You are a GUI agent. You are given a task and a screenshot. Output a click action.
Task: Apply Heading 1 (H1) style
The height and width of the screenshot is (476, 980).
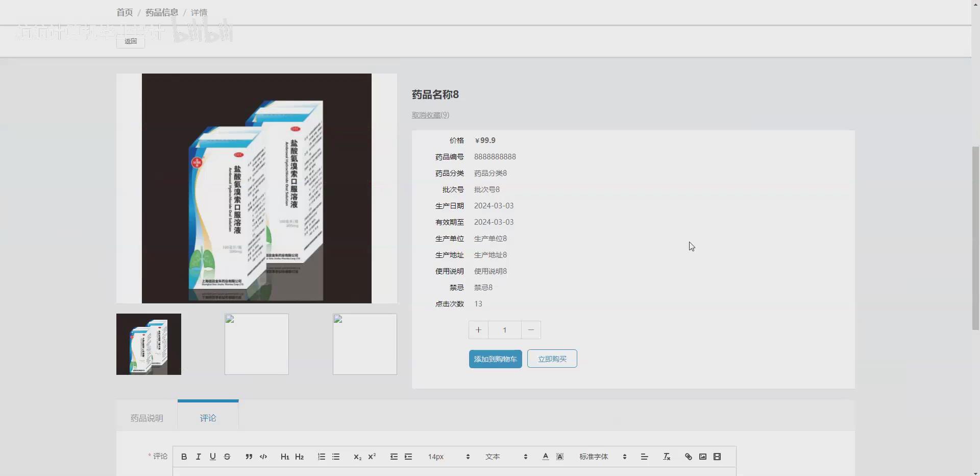click(285, 457)
